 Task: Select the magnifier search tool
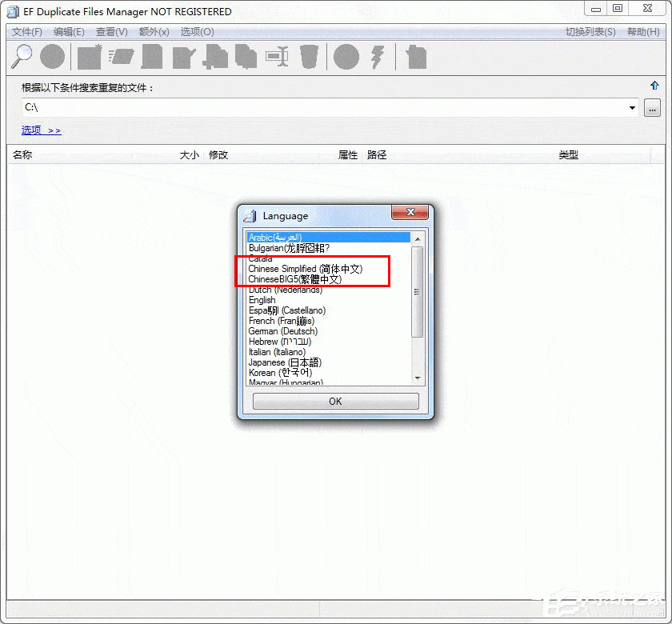pos(22,56)
